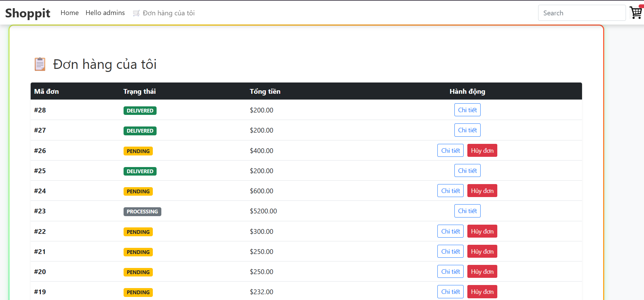Image resolution: width=644 pixels, height=300 pixels.
Task: Click the clipboard icon beside page heading
Action: tap(40, 64)
